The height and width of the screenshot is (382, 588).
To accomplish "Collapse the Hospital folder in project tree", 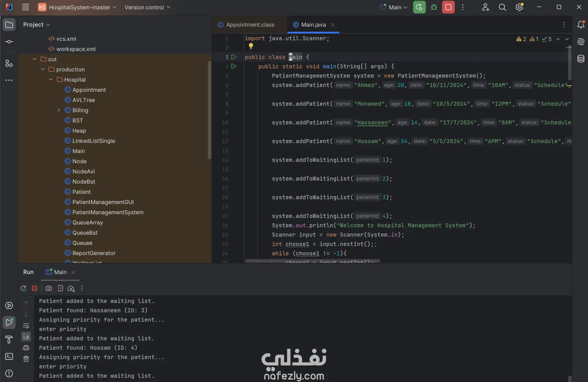I will pos(51,80).
